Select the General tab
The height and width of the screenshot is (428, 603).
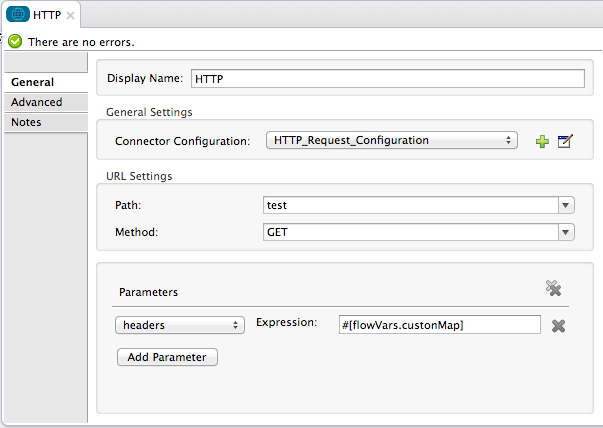tap(32, 82)
